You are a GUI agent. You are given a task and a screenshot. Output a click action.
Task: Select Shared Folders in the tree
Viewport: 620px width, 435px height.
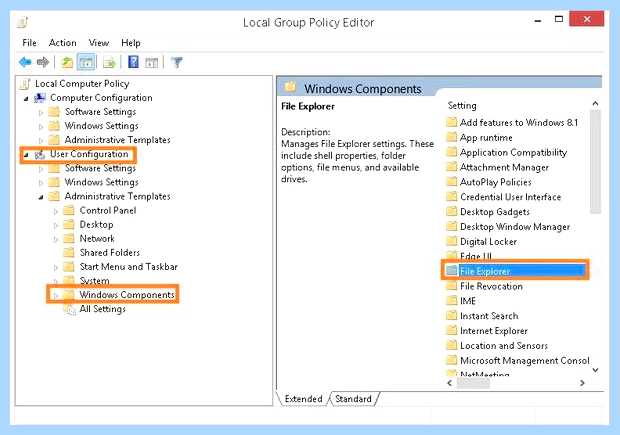(110, 253)
